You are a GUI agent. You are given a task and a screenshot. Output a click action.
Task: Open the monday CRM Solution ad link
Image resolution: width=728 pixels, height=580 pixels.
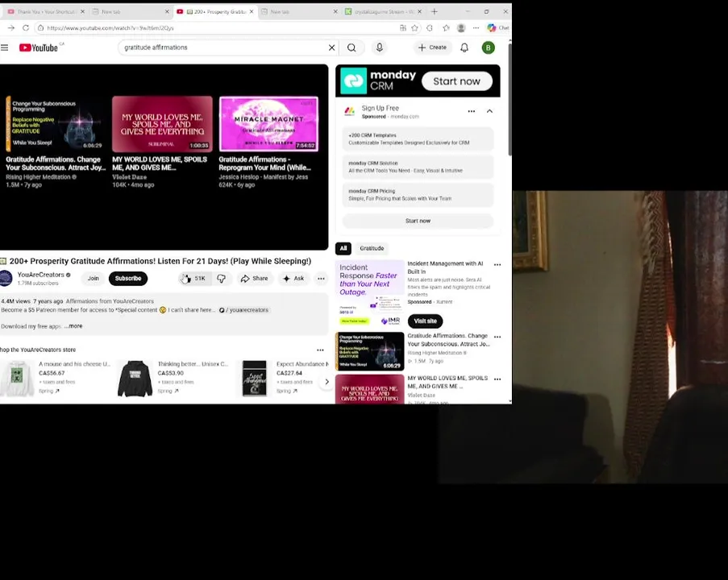418,167
